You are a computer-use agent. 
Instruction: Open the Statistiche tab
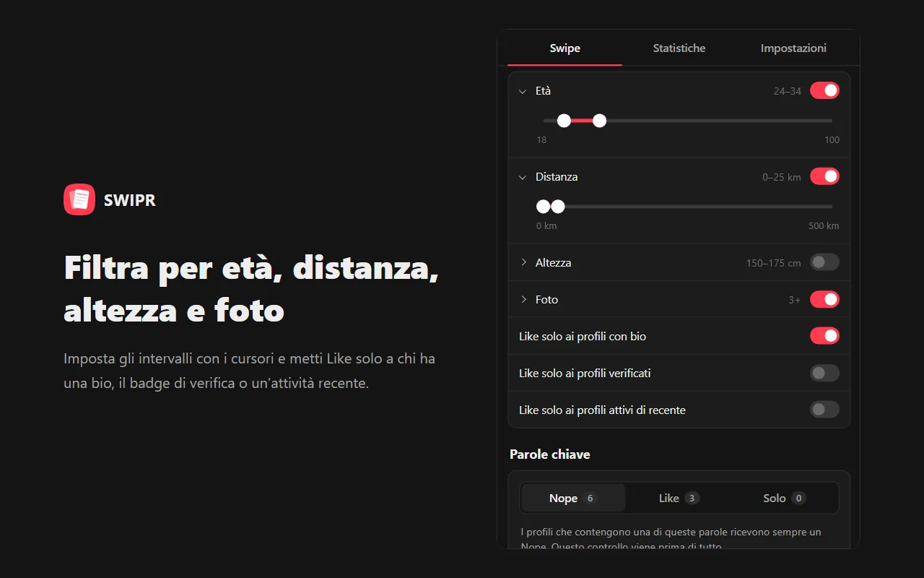click(x=679, y=48)
